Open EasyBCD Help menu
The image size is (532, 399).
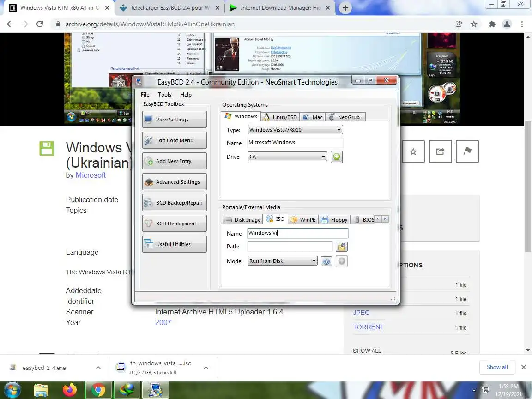pos(186,95)
